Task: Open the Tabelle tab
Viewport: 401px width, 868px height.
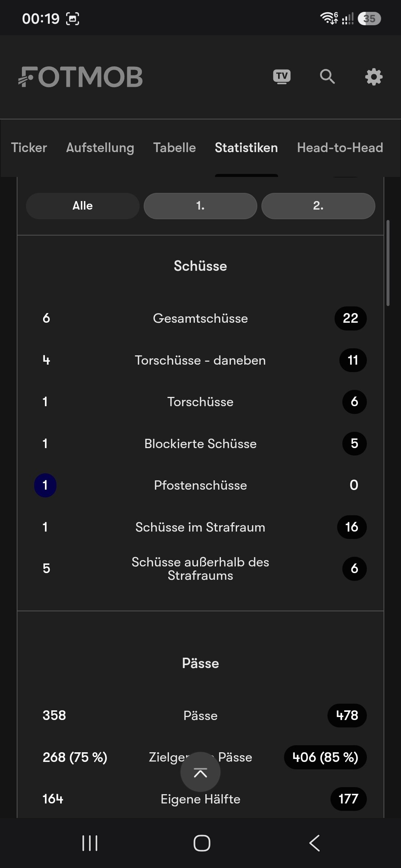Action: [175, 148]
